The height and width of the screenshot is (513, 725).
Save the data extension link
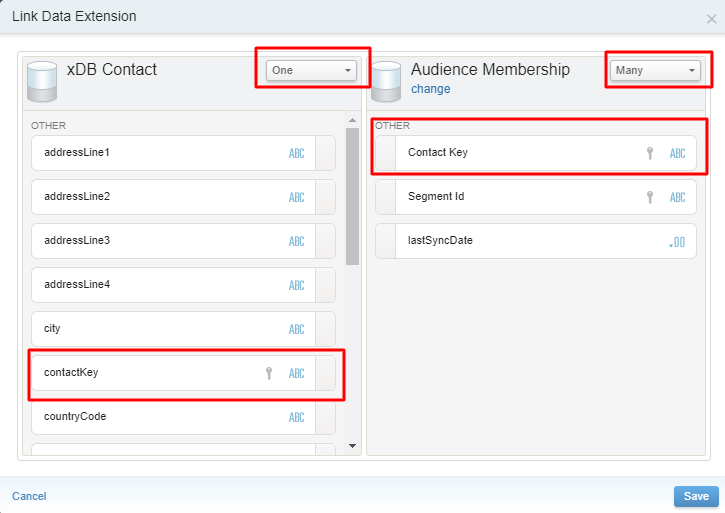point(696,496)
